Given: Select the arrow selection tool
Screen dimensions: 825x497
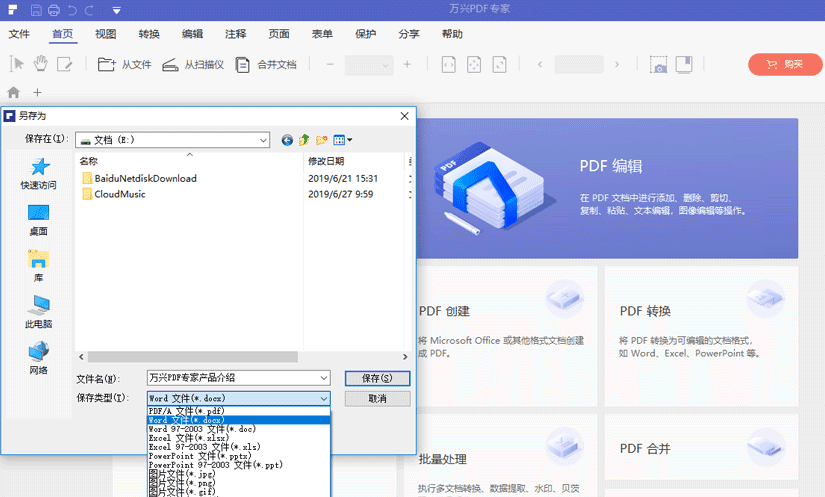Looking at the screenshot, I should (16, 64).
